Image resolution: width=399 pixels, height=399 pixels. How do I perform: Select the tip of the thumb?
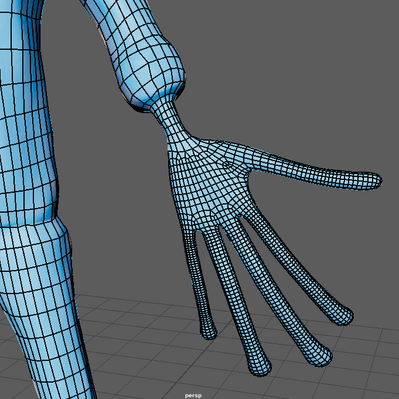[x=373, y=181]
